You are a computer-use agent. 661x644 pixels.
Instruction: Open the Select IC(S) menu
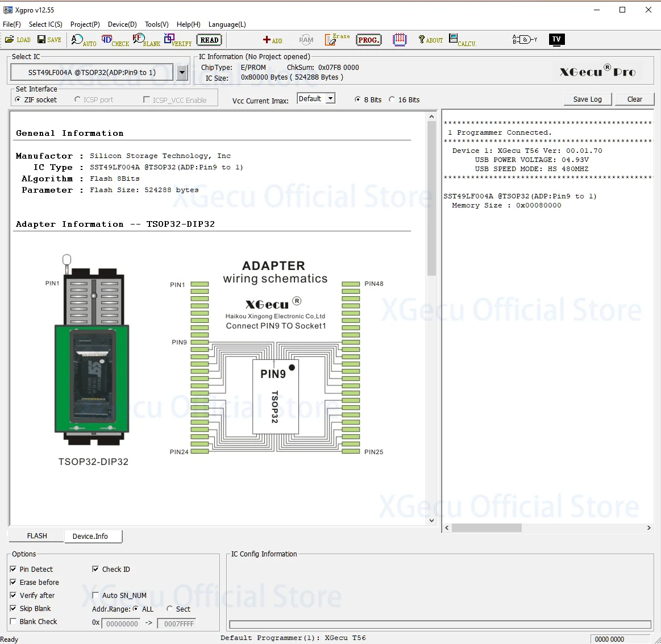click(45, 24)
